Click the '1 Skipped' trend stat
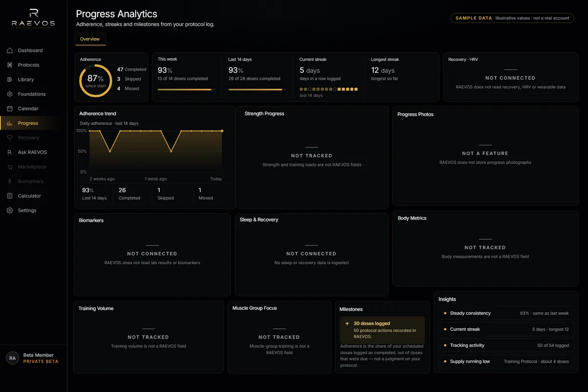588x392 pixels. (x=166, y=194)
